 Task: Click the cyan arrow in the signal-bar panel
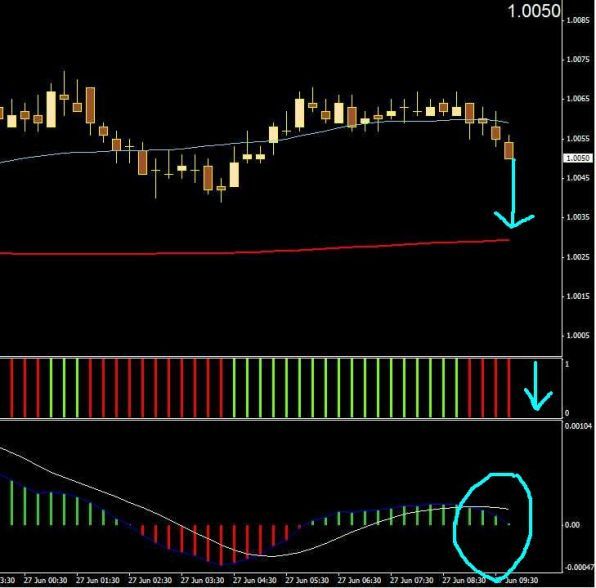pos(537,386)
